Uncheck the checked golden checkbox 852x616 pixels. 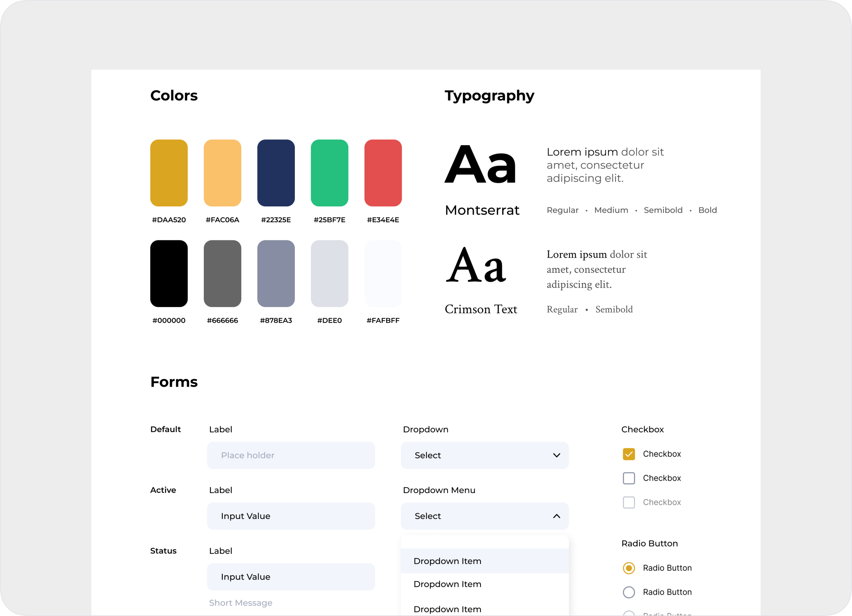pos(628,454)
